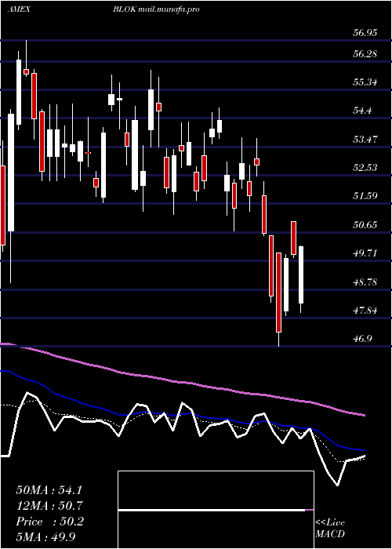Viewport: 392px width, 549px height.
Task: Click the BLOK mail.munafa.pro title text
Action: pyautogui.click(x=156, y=9)
